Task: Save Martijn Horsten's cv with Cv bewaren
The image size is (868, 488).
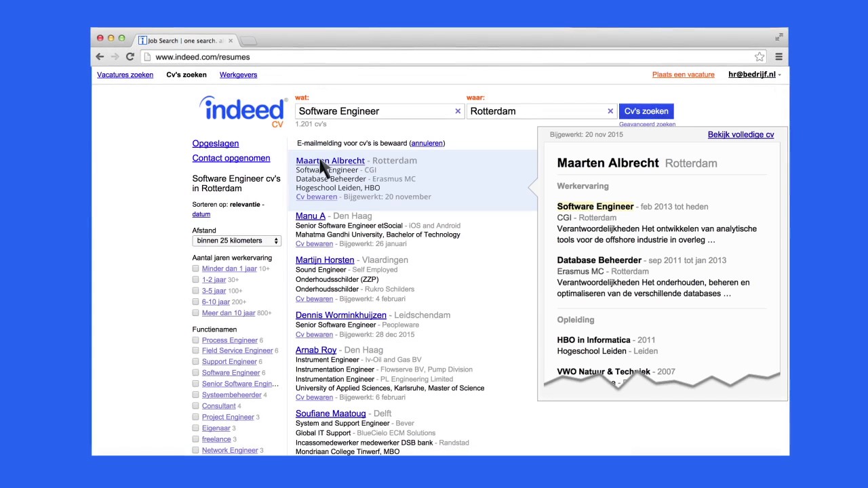Action: (x=314, y=299)
